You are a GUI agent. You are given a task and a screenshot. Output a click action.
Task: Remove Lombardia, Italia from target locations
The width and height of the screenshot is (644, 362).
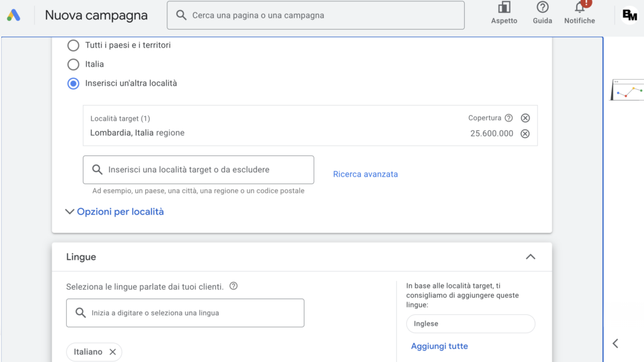coord(525,133)
